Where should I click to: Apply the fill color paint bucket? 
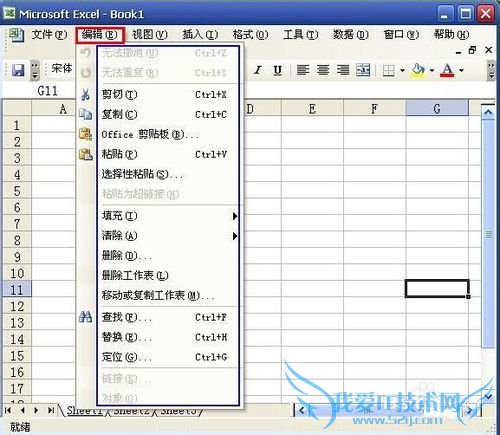click(418, 70)
